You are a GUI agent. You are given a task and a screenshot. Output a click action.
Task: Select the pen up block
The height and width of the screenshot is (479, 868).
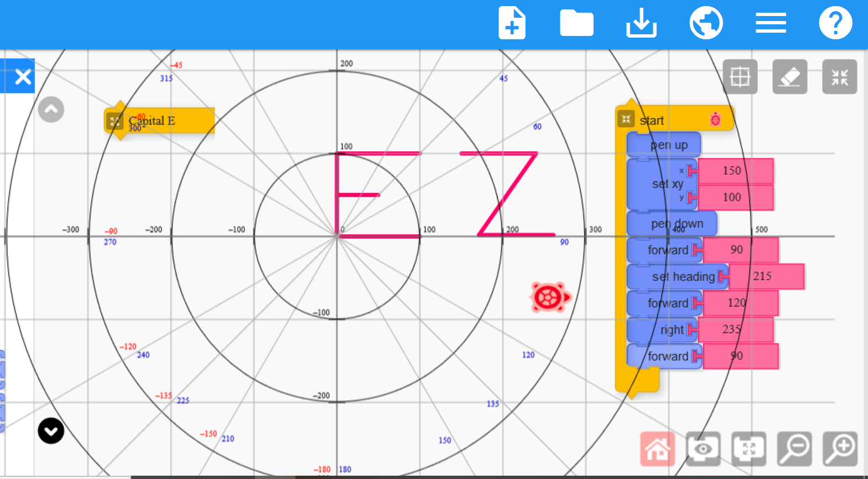pos(664,145)
